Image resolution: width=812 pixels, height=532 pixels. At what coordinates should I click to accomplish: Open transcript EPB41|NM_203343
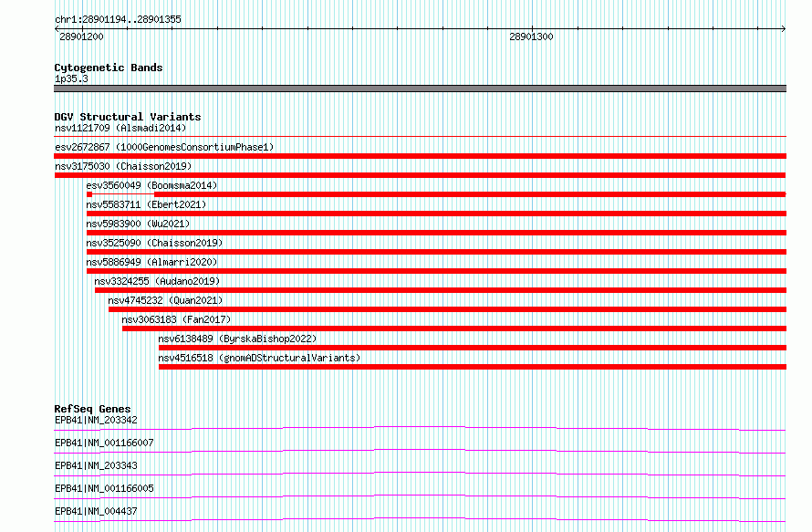(97, 465)
